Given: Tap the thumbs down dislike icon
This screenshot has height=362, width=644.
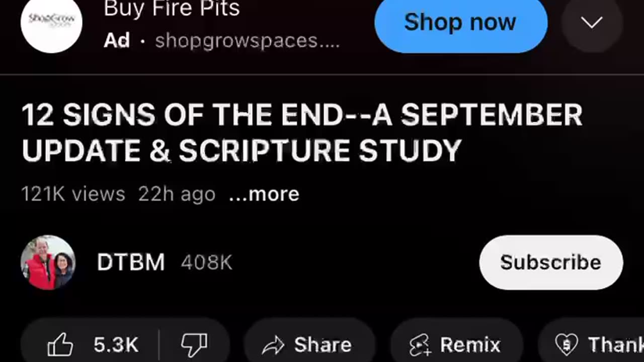Looking at the screenshot, I should click(194, 345).
